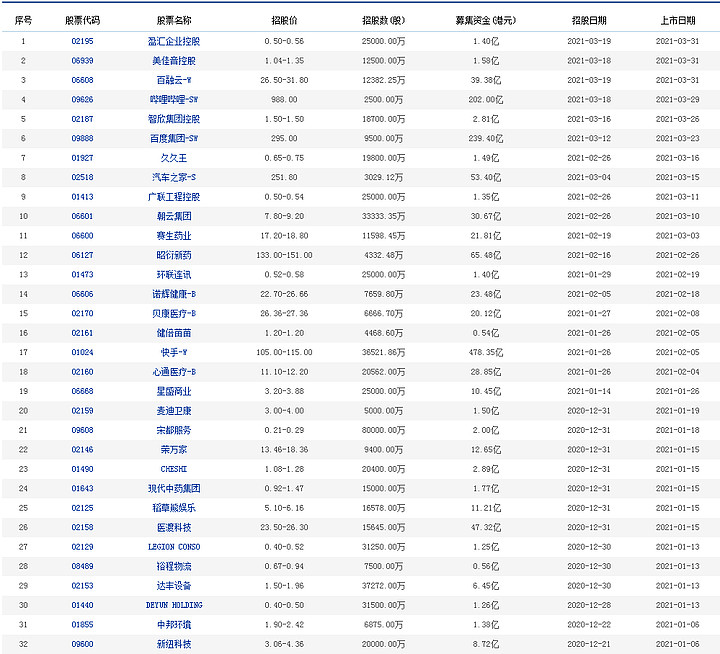Open the 现代中药集团 stock link
This screenshot has height=654, width=720.
174,488
